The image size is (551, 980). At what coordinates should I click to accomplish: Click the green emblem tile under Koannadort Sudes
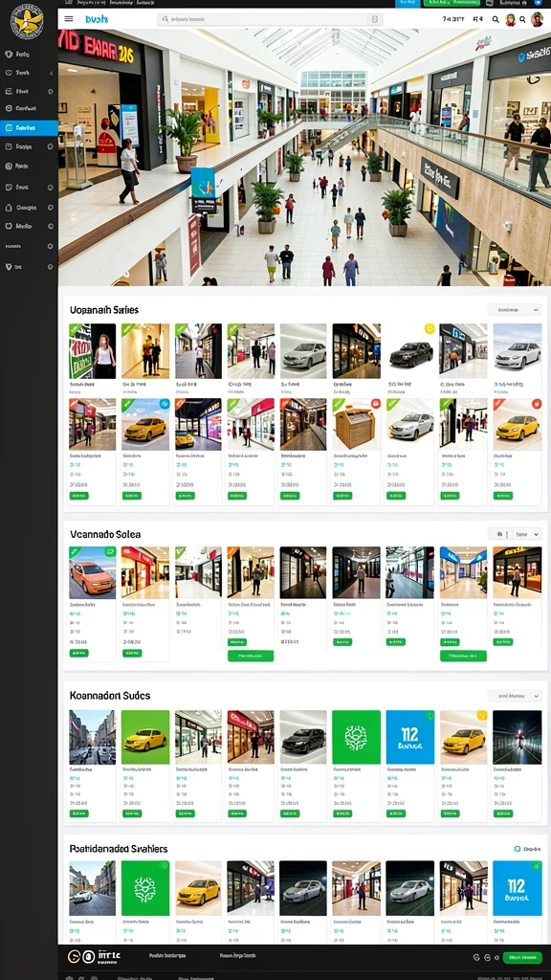pos(356,737)
